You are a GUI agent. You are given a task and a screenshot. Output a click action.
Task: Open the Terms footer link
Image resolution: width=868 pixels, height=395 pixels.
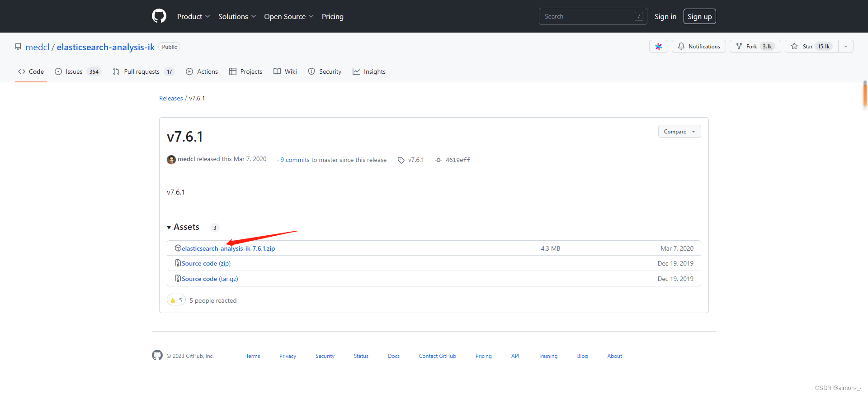pyautogui.click(x=253, y=356)
